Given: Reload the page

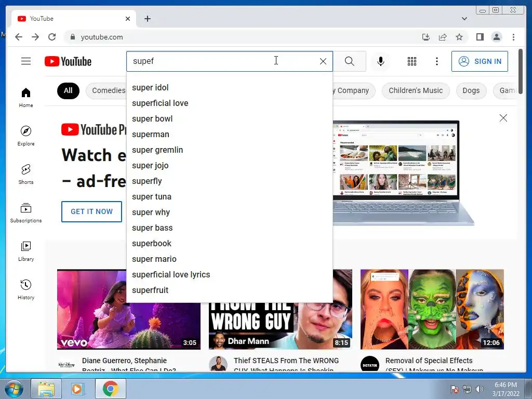Looking at the screenshot, I should 52,37.
